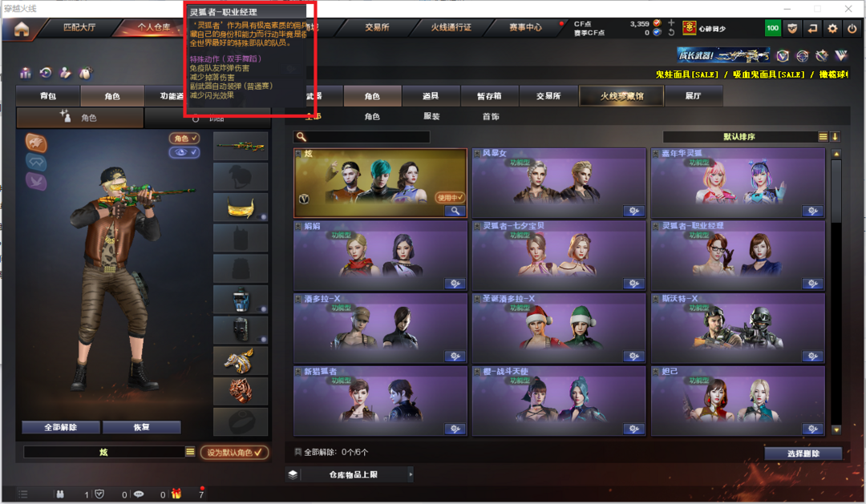Click the wing icon beside character preview
The width and height of the screenshot is (866, 504).
point(36,182)
